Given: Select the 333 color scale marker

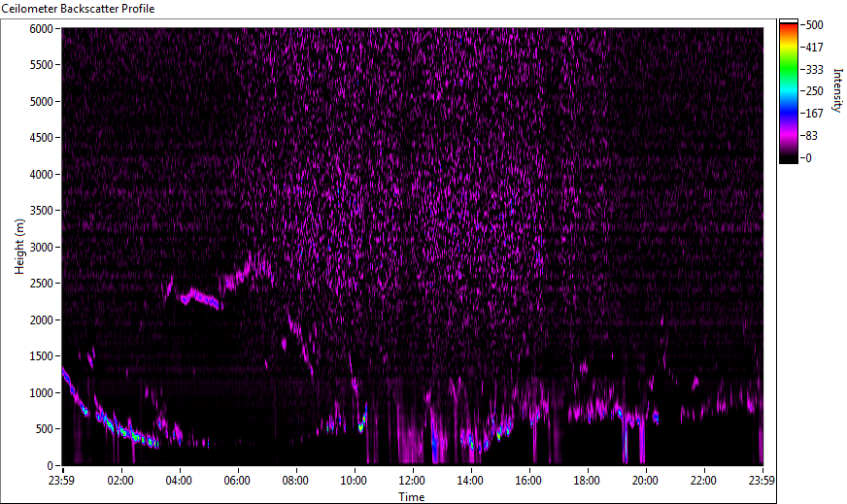Looking at the screenshot, I should pos(814,69).
